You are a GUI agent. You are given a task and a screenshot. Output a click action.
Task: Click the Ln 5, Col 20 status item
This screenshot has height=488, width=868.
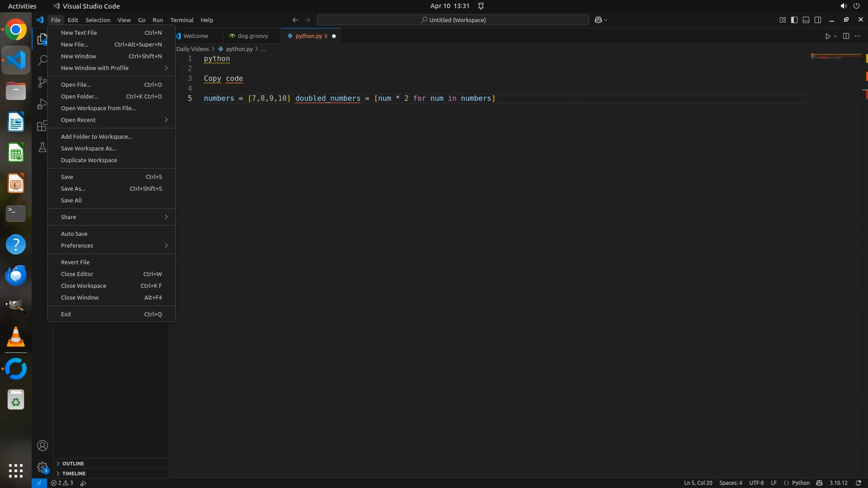[x=698, y=483]
